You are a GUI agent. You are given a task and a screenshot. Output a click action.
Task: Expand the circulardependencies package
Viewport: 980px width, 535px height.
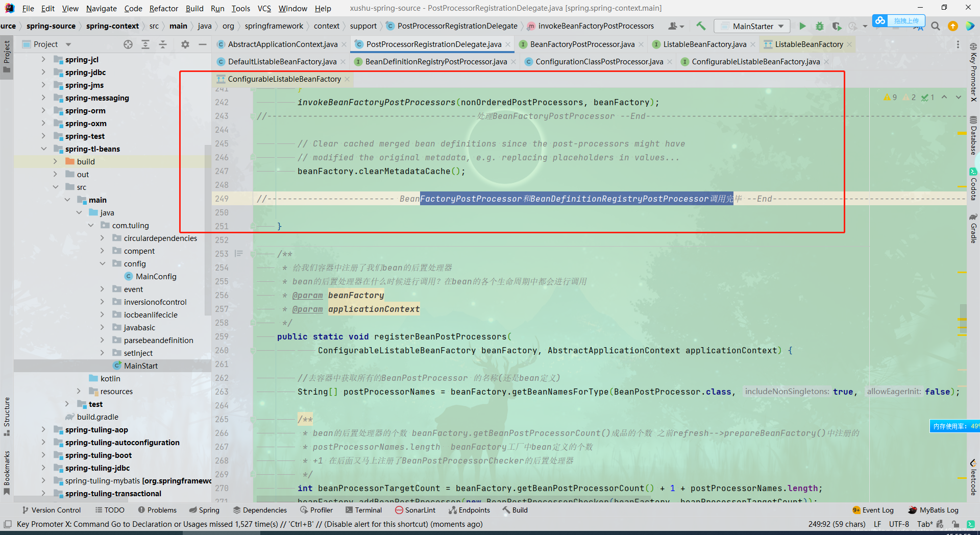point(102,238)
